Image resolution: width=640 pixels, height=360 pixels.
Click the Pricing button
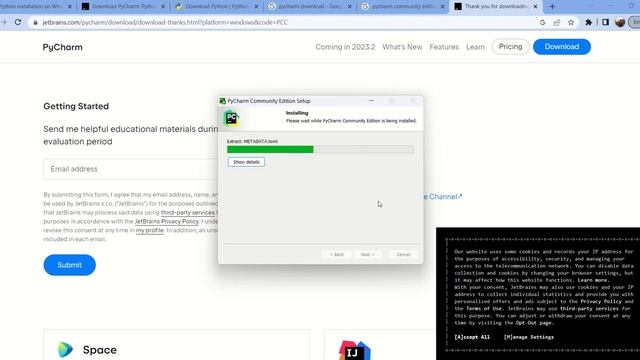(x=510, y=47)
